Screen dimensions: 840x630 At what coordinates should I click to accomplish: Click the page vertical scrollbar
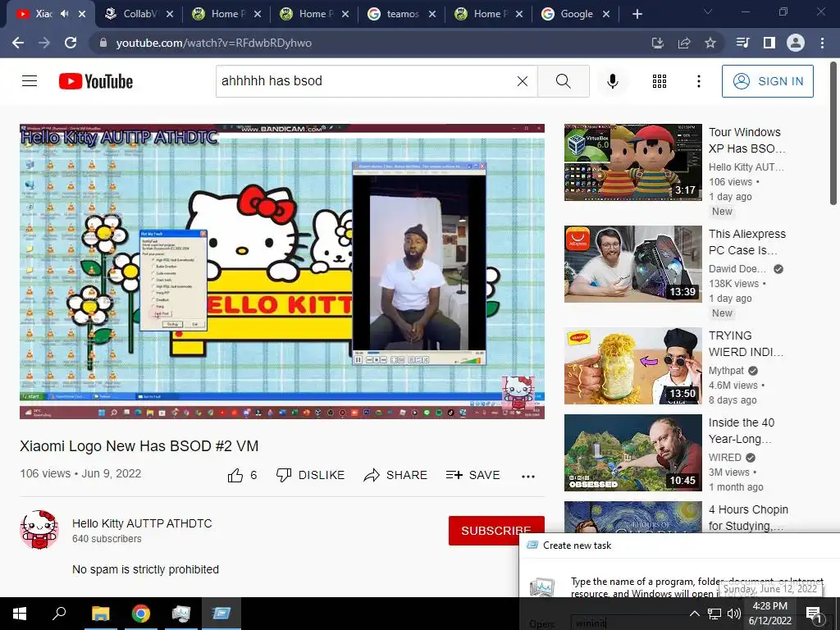(833, 133)
